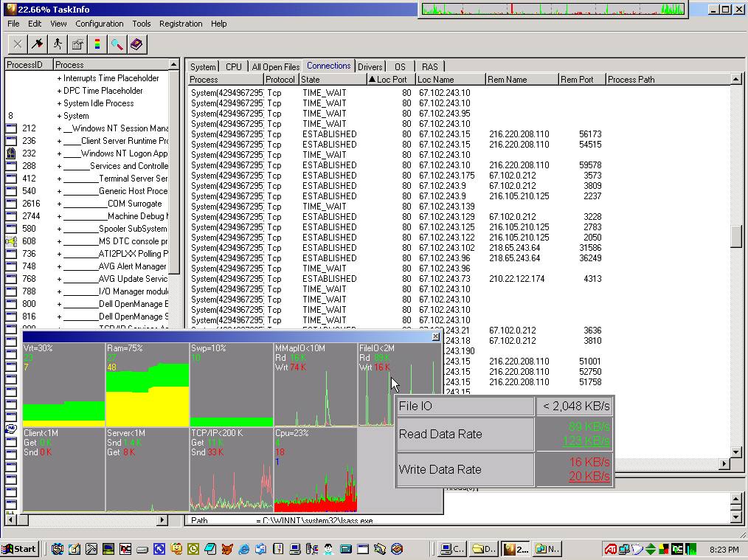Click the orange fox quick launch icon
The width and height of the screenshot is (748, 560).
point(227,549)
